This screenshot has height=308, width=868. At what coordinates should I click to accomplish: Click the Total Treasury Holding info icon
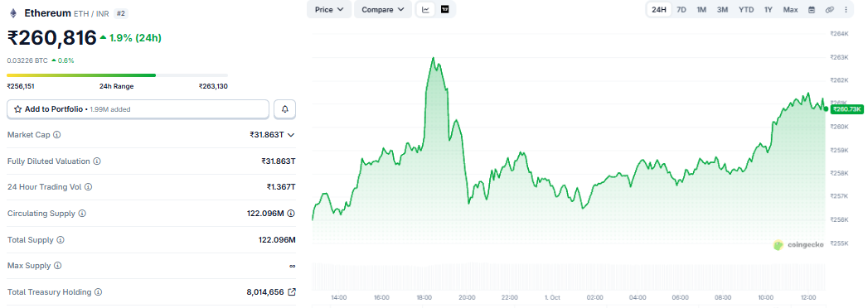click(98, 292)
